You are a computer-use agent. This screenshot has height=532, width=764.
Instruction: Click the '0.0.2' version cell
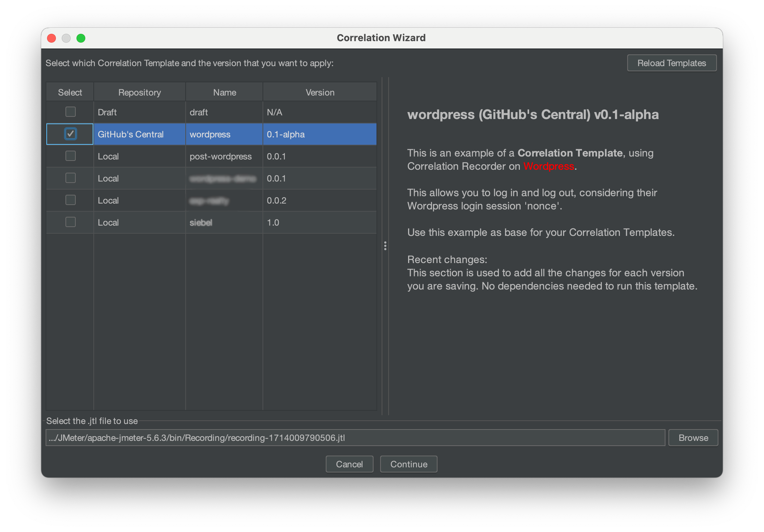(x=320, y=200)
